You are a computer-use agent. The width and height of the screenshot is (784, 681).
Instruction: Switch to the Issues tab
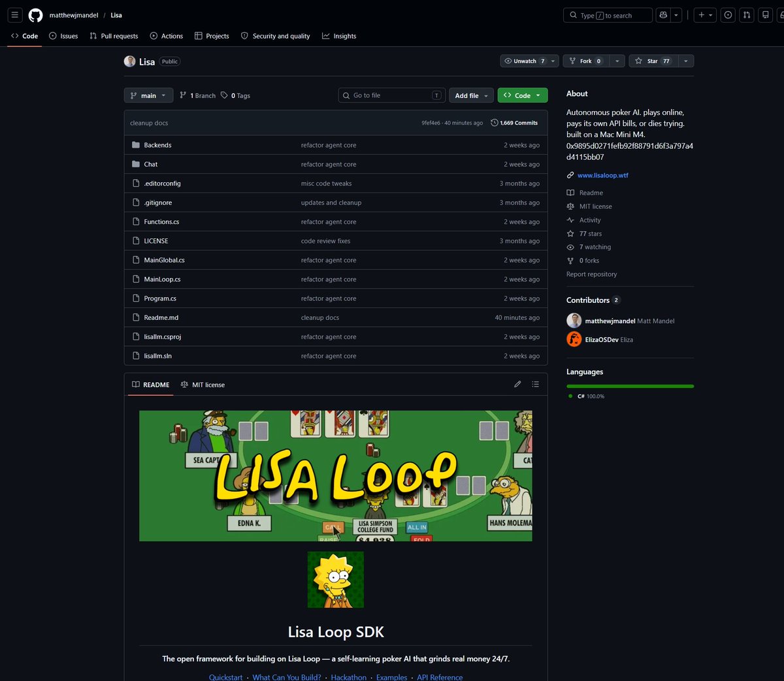pyautogui.click(x=63, y=36)
